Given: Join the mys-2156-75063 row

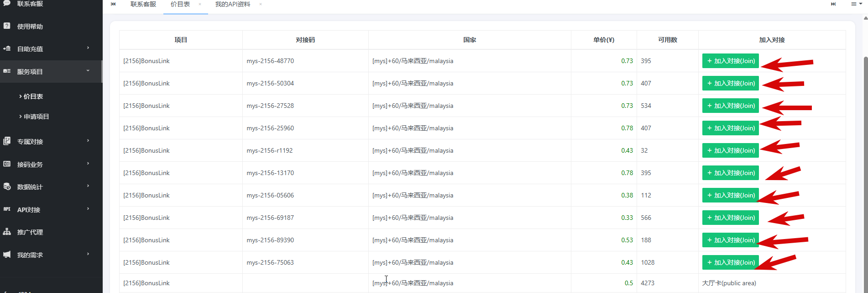Looking at the screenshot, I should (730, 262).
